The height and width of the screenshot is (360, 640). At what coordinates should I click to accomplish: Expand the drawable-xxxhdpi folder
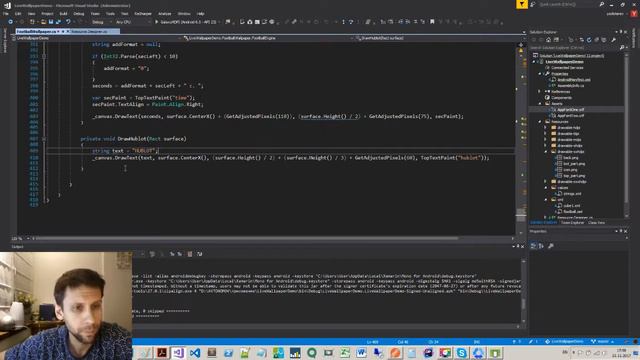(x=546, y=182)
